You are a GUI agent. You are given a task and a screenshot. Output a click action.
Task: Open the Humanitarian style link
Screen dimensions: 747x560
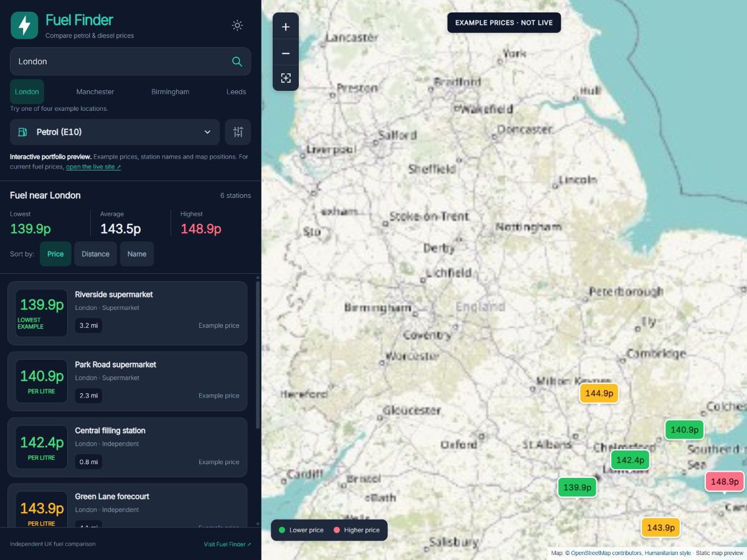tap(668, 553)
